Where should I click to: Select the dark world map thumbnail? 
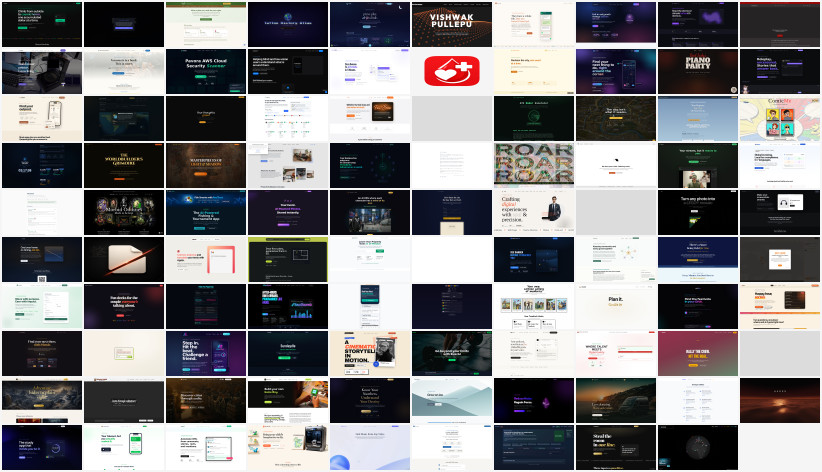[x=124, y=119]
